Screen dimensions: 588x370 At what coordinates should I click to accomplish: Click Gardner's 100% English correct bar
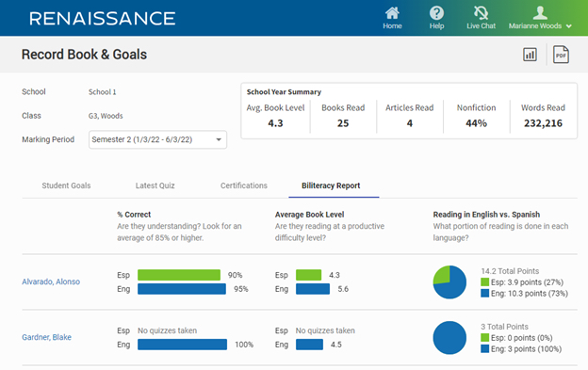(182, 345)
